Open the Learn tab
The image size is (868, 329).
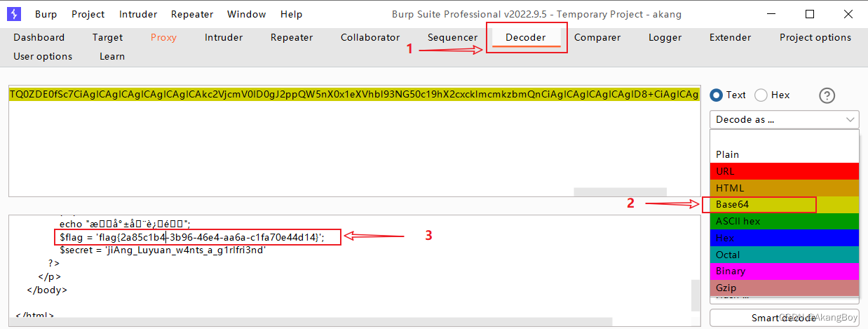click(112, 56)
